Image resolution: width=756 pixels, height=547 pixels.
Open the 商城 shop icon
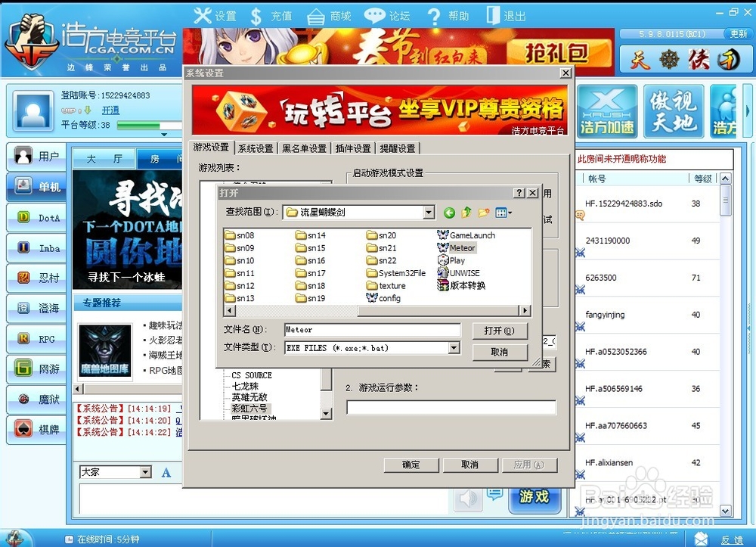[x=316, y=17]
